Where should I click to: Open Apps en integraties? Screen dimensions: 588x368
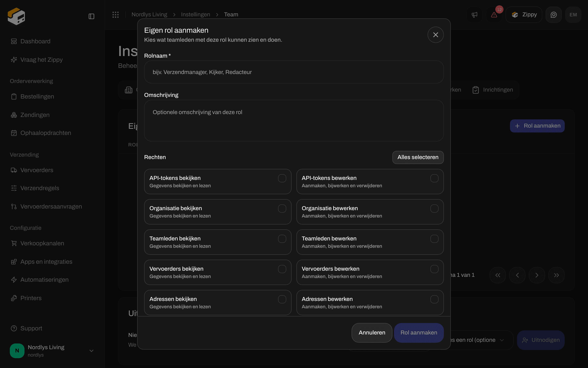41,262
